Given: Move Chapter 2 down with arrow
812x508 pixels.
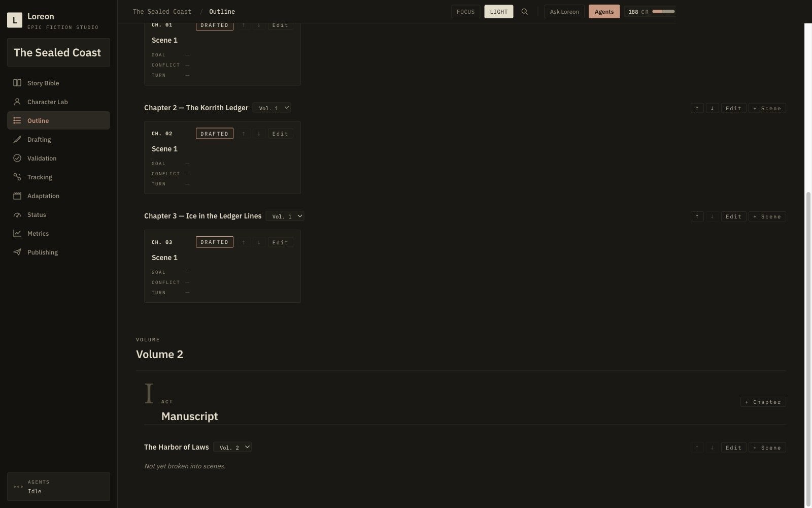Looking at the screenshot, I should 712,108.
